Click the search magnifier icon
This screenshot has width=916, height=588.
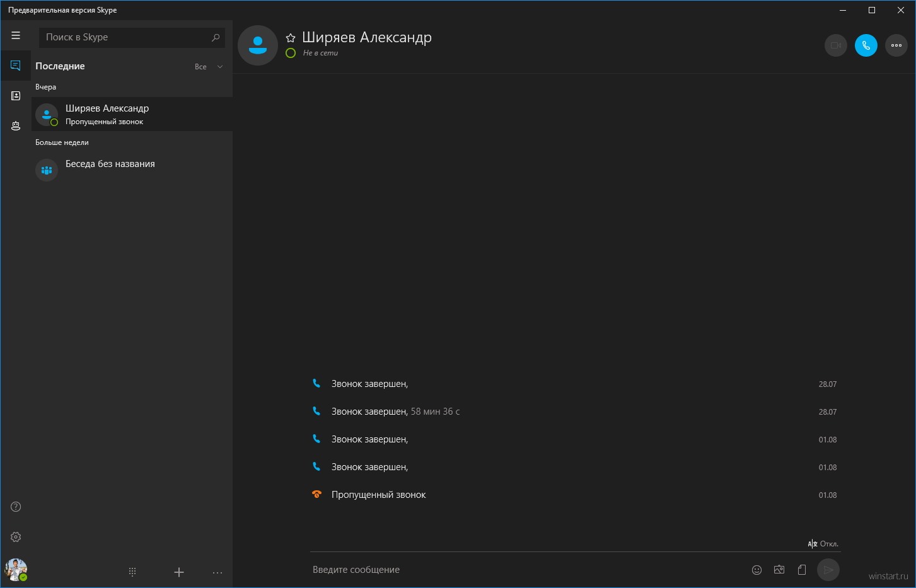[216, 37]
